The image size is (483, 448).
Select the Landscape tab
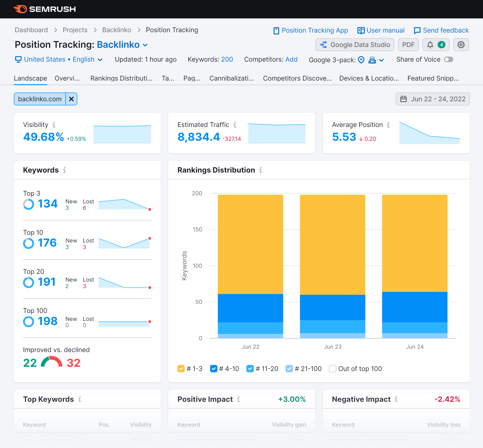click(30, 78)
